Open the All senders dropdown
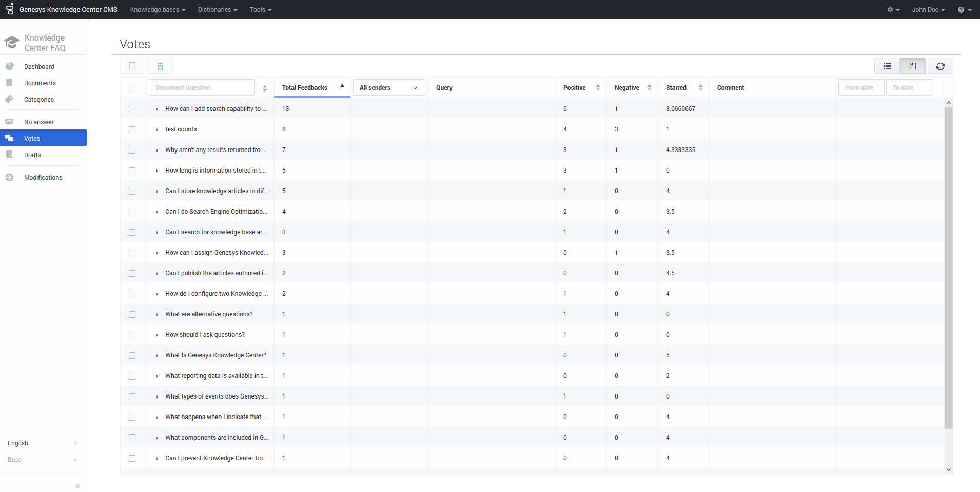The height and width of the screenshot is (492, 980). [x=388, y=88]
